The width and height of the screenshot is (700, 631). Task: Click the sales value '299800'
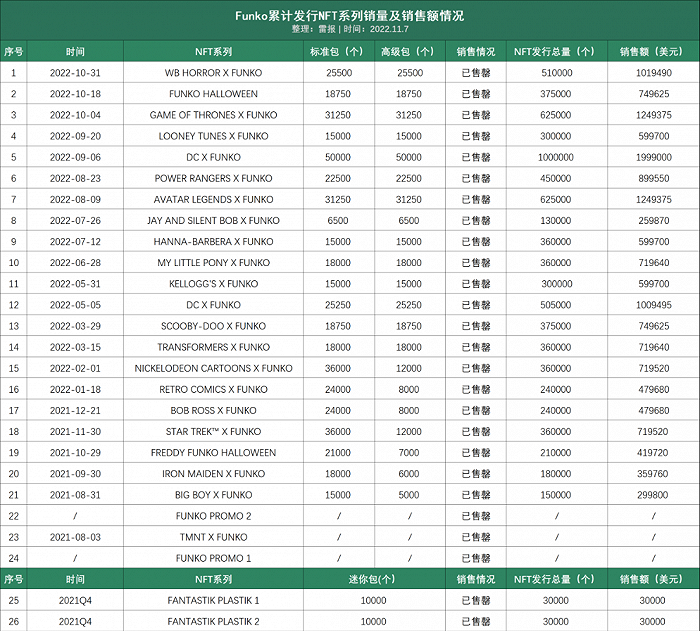653,495
